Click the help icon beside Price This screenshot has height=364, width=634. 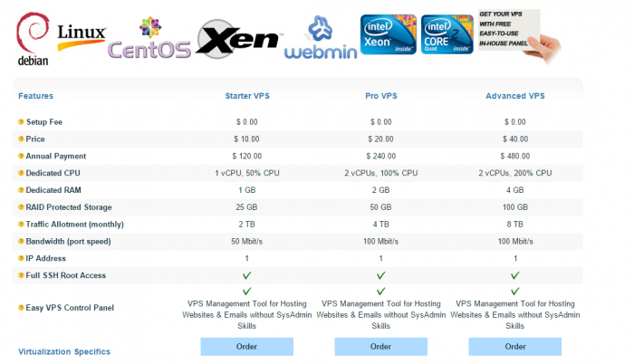coord(21,139)
